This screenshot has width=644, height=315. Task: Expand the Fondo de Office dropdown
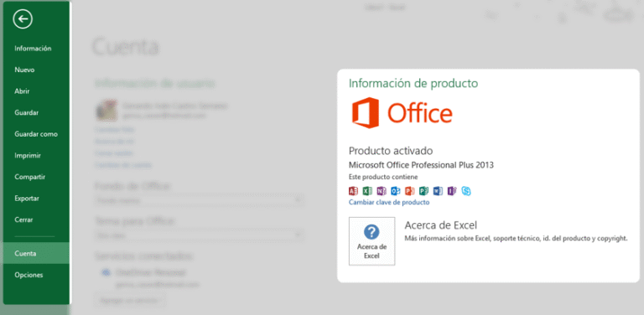200,200
